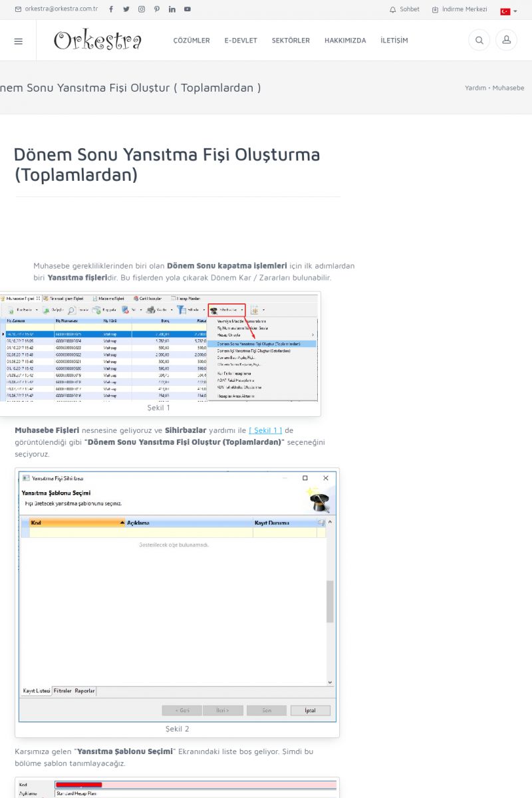Click the İleri > button in Şekil 2

223,710
